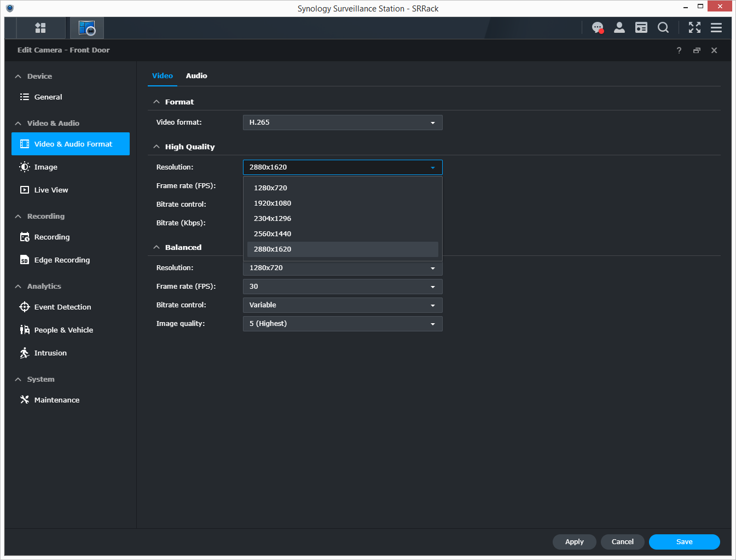Select Live View in the sidebar
736x560 pixels.
point(71,190)
